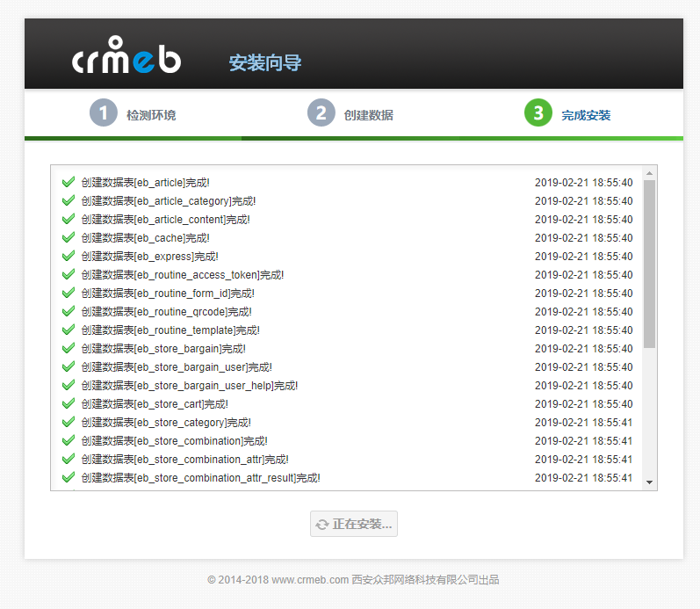
Task: Click checkmark beside eb_express row
Action: 69,256
